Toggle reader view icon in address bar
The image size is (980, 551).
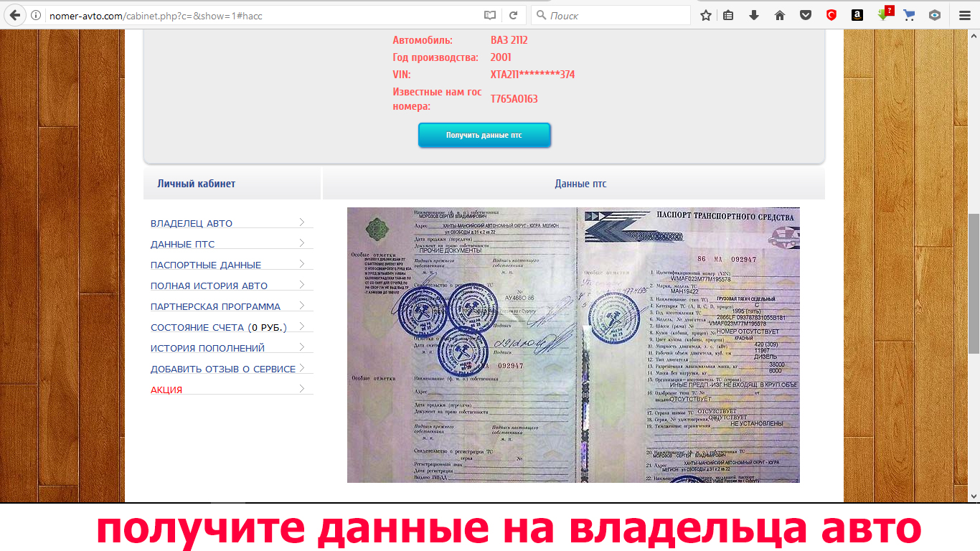coord(490,15)
